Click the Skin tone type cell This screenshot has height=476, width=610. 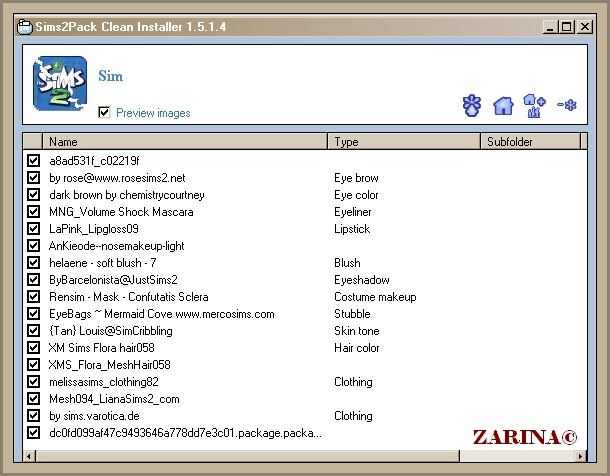tap(357, 331)
